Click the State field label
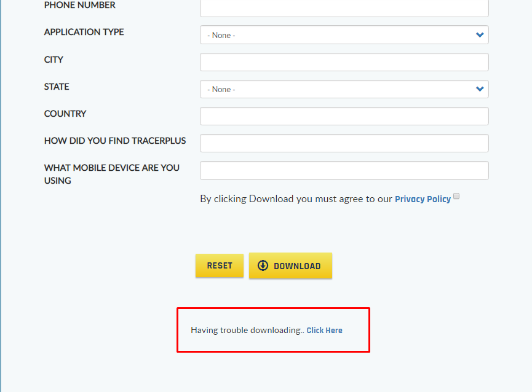 (x=57, y=87)
